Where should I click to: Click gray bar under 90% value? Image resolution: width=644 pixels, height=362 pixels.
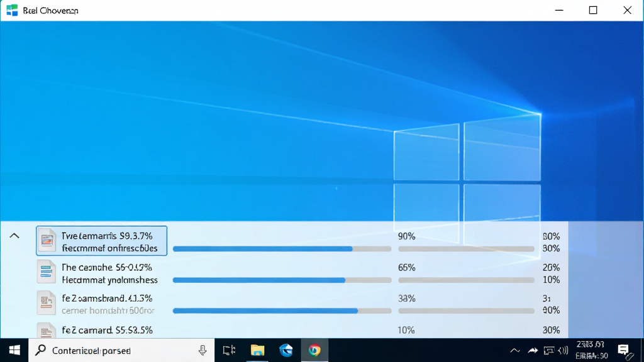[x=466, y=249]
